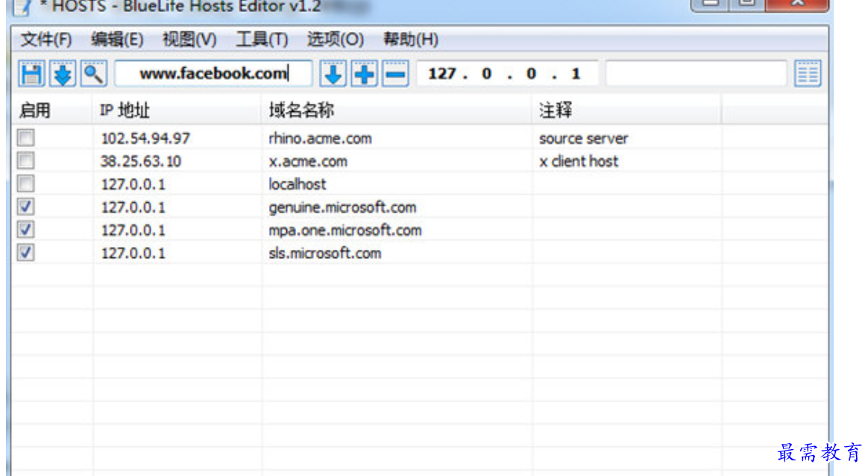
Task: Click the save floppy disk icon
Action: [x=31, y=74]
